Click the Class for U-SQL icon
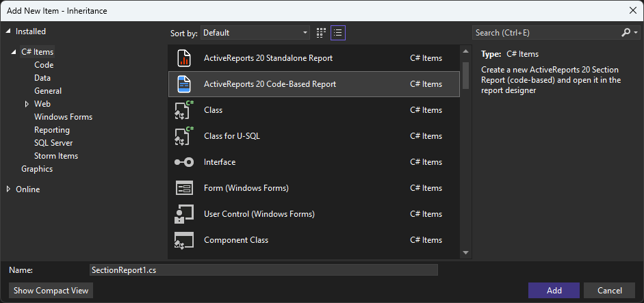This screenshot has height=303, width=644. click(184, 136)
